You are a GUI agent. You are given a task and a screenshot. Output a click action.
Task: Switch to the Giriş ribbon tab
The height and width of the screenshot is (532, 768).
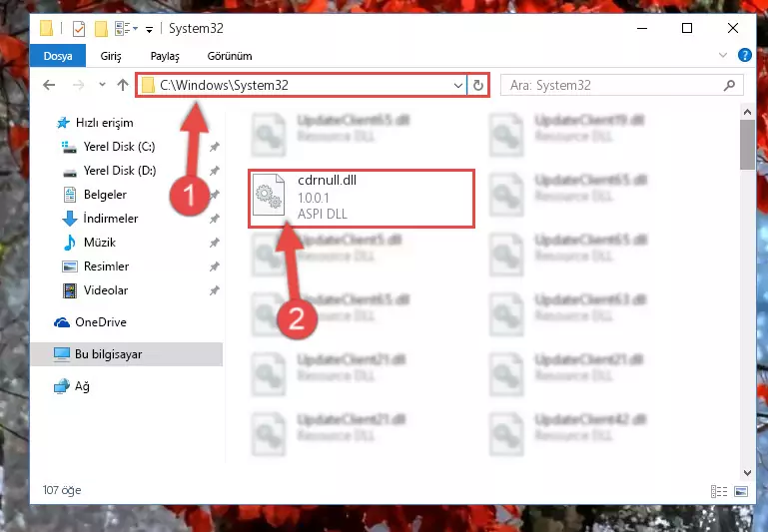111,56
